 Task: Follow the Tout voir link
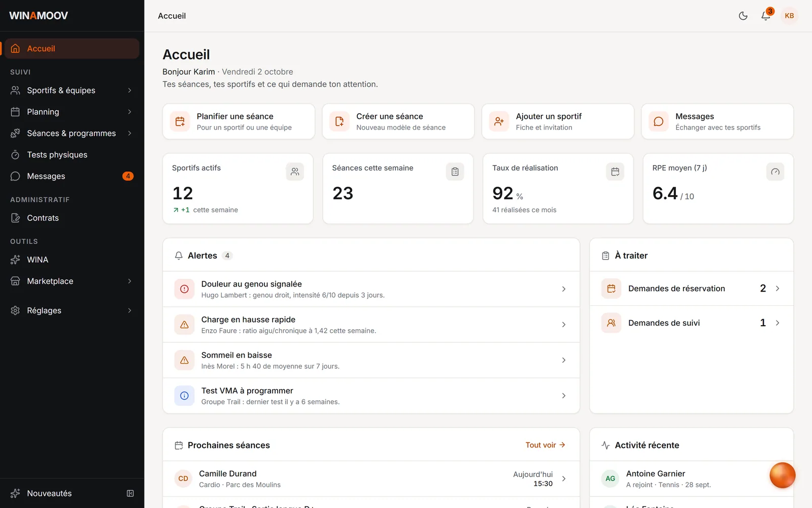(545, 445)
